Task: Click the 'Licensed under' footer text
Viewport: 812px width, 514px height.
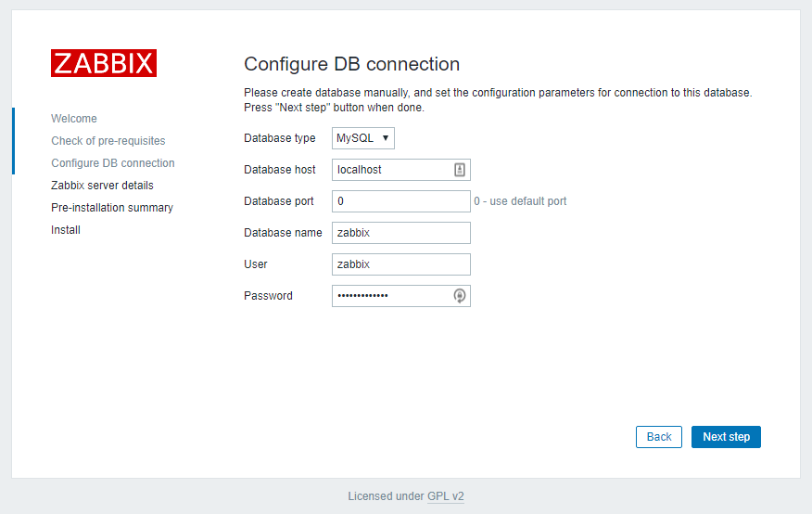Action: point(386,496)
